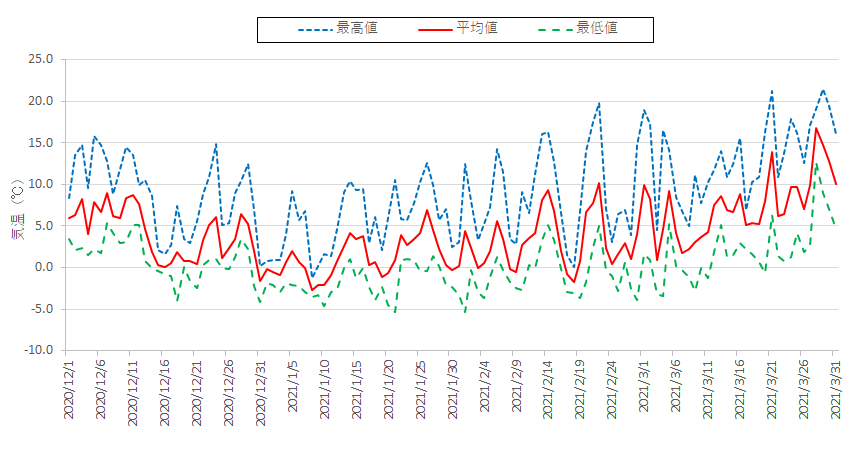This screenshot has height=466, width=864.
Task: Click the red line's final point at 2021/3/31
Action: point(836,184)
